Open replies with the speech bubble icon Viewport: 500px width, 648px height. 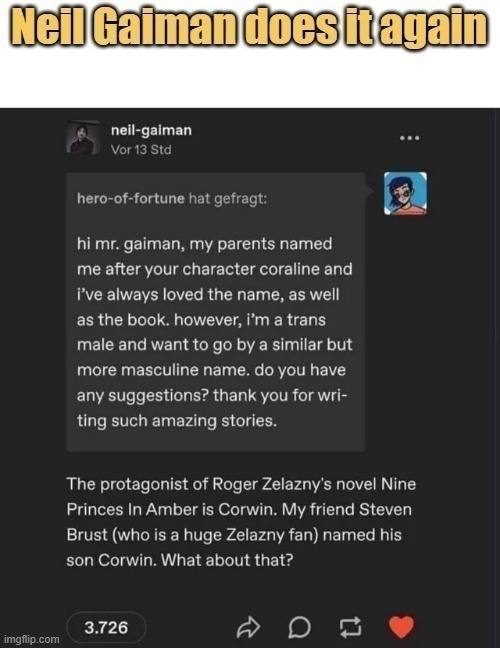pyautogui.click(x=299, y=628)
